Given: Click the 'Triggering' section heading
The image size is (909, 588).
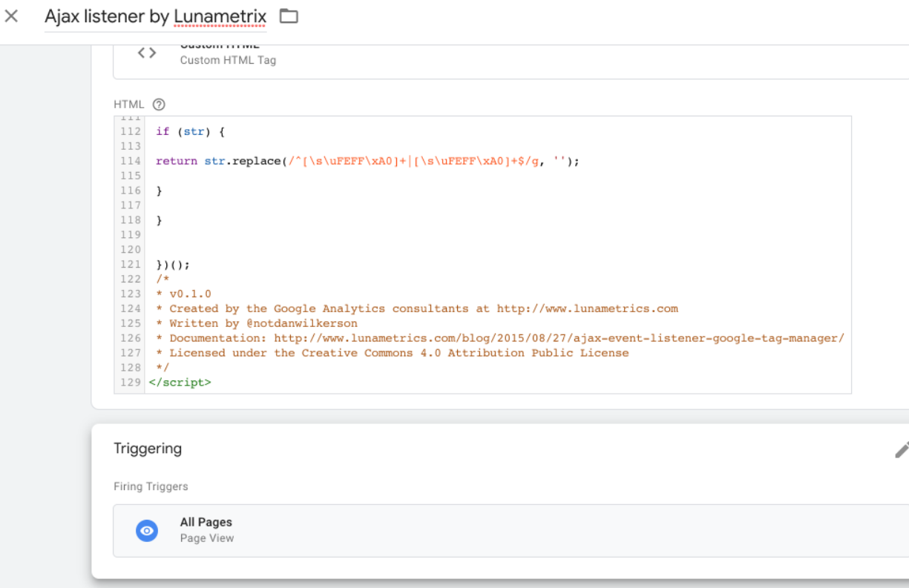Looking at the screenshot, I should pyautogui.click(x=148, y=449).
